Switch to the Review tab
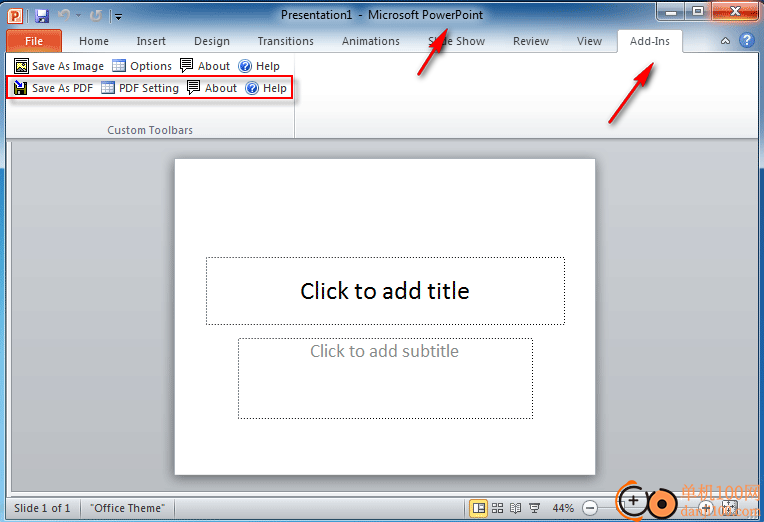The height and width of the screenshot is (522, 764). click(531, 41)
